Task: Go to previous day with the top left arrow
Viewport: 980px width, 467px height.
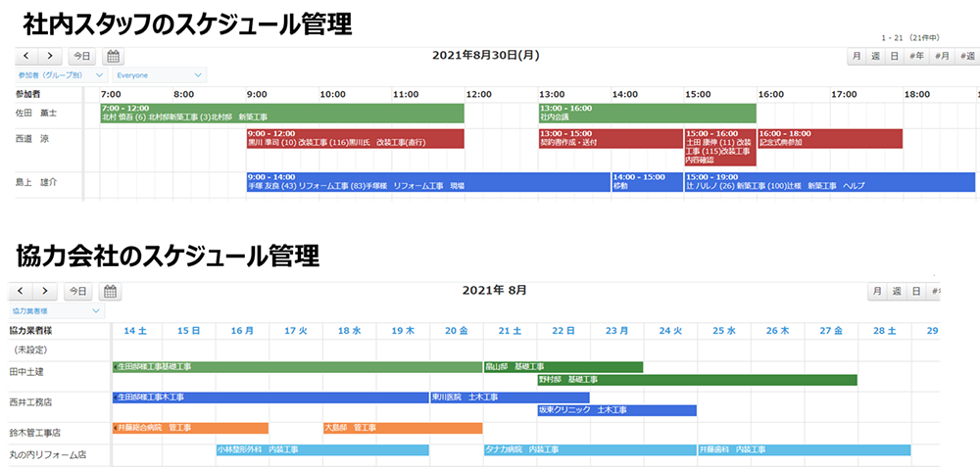Action: pyautogui.click(x=25, y=57)
